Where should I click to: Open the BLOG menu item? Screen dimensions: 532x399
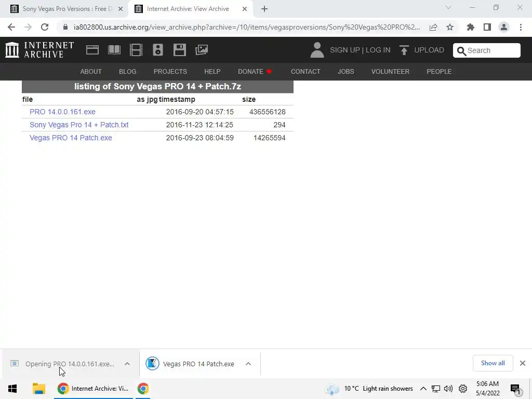[x=128, y=72]
